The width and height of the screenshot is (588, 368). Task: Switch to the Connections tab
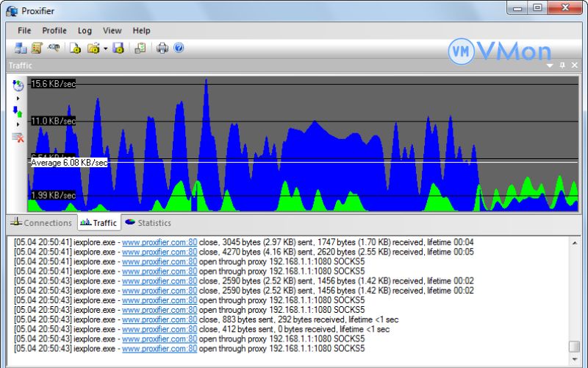tap(41, 223)
